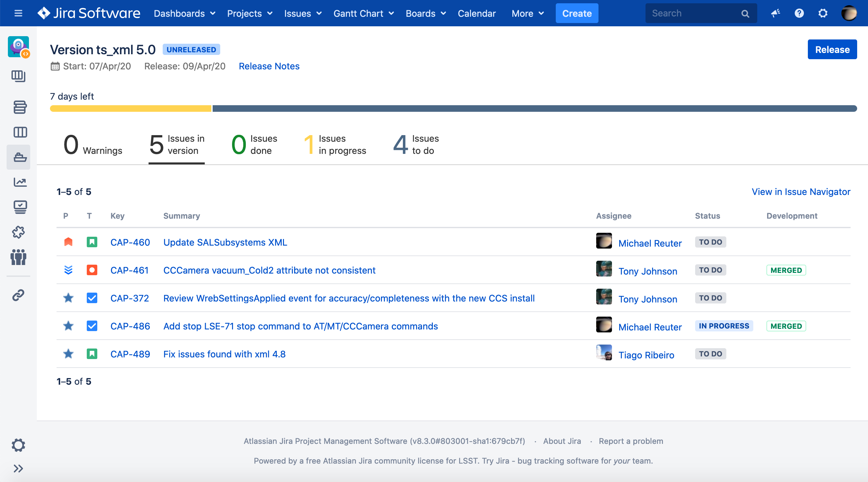Click the link shortcut icon in sidebar
Image resolution: width=868 pixels, height=482 pixels.
tap(18, 295)
